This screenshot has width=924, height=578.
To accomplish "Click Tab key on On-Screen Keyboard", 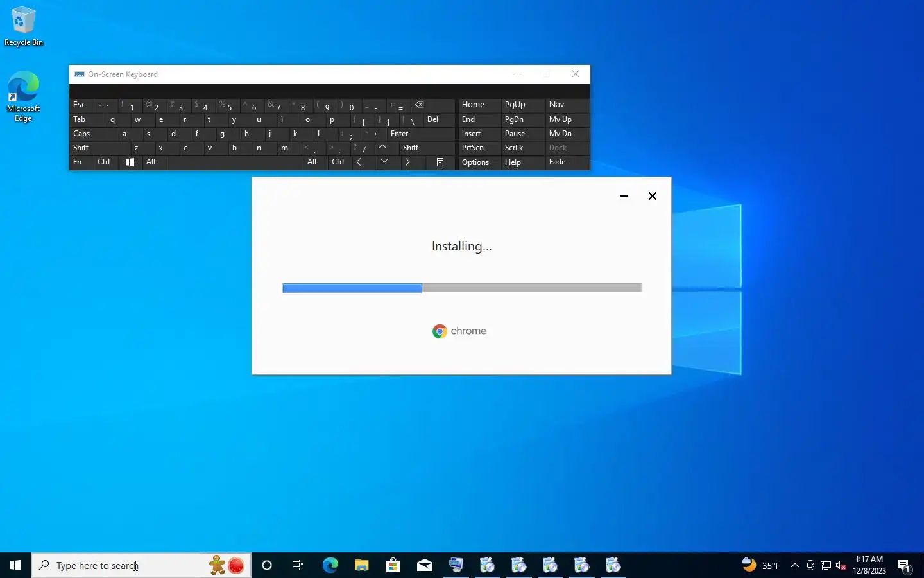I will coord(87,119).
